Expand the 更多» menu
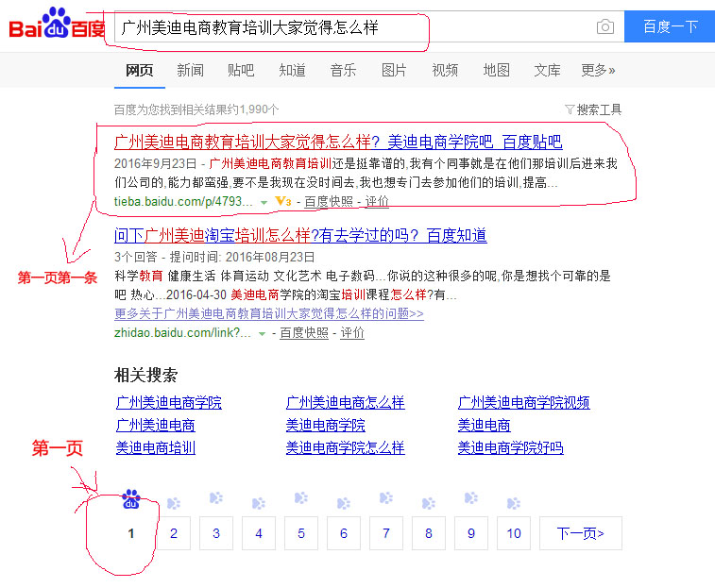This screenshot has width=715, height=588. click(x=598, y=70)
